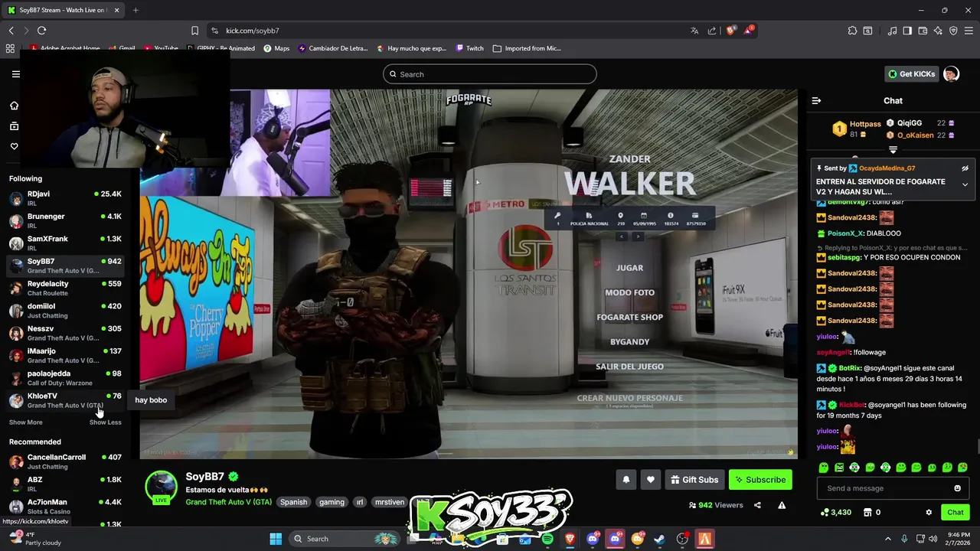Expand the gift leaderboard arrow under Hottpass

[x=893, y=150]
